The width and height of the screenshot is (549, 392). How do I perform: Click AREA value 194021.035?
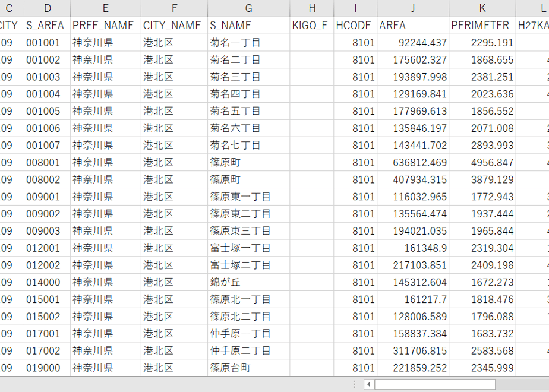413,231
